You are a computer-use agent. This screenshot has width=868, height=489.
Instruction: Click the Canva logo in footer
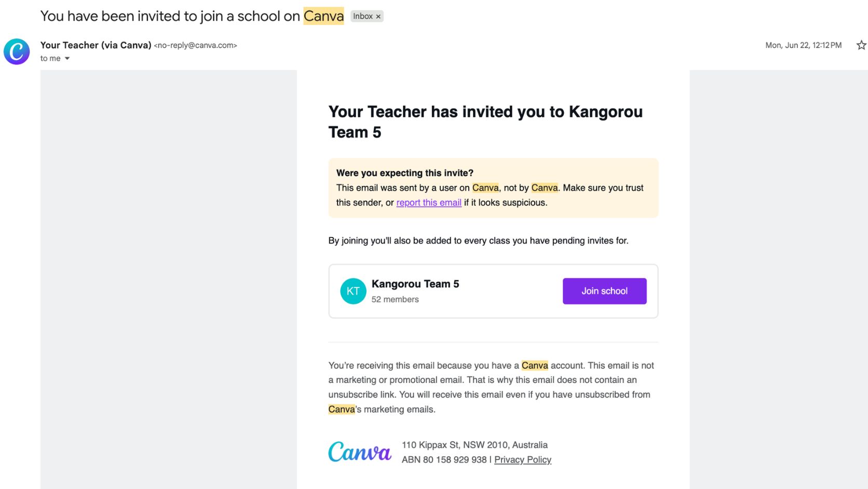point(360,452)
